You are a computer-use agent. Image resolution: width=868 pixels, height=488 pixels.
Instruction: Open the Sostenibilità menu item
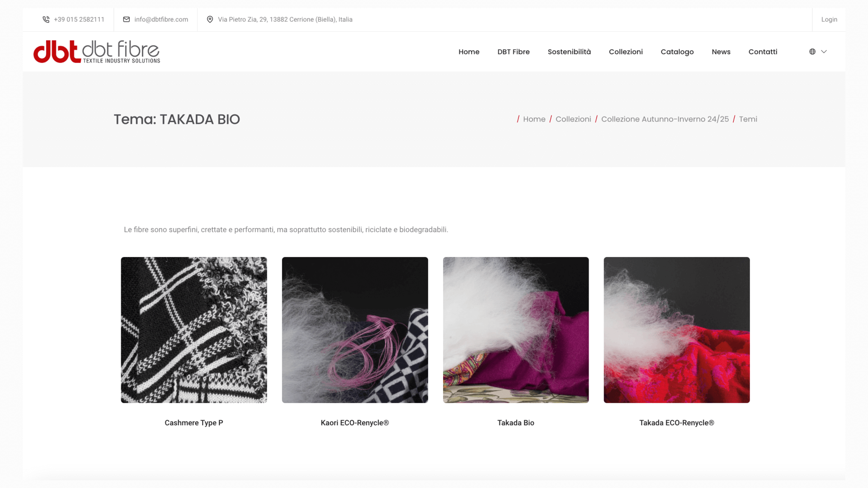[569, 52]
